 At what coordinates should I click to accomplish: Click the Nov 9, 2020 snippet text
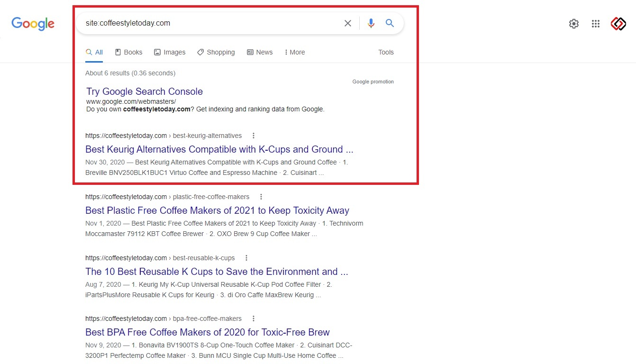pyautogui.click(x=219, y=350)
